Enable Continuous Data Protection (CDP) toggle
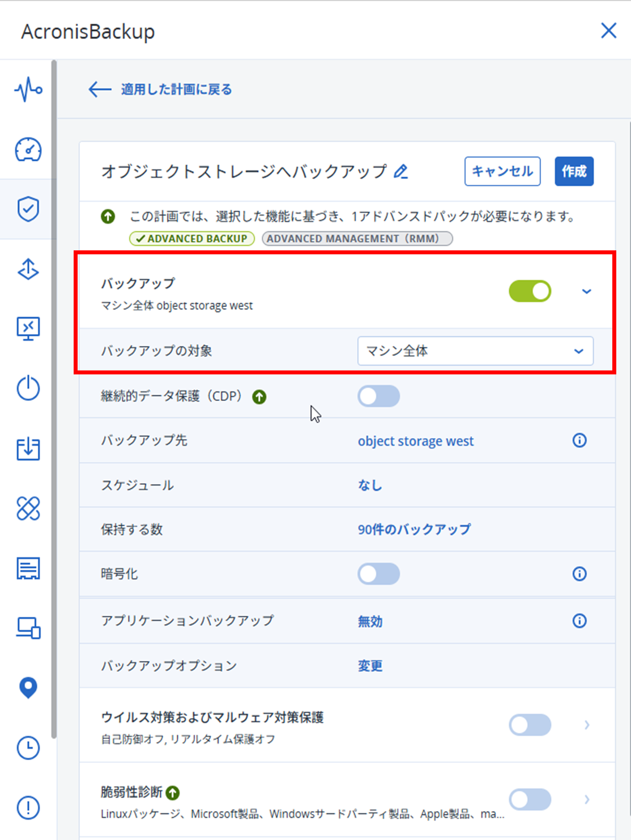This screenshot has width=631, height=840. click(x=378, y=396)
